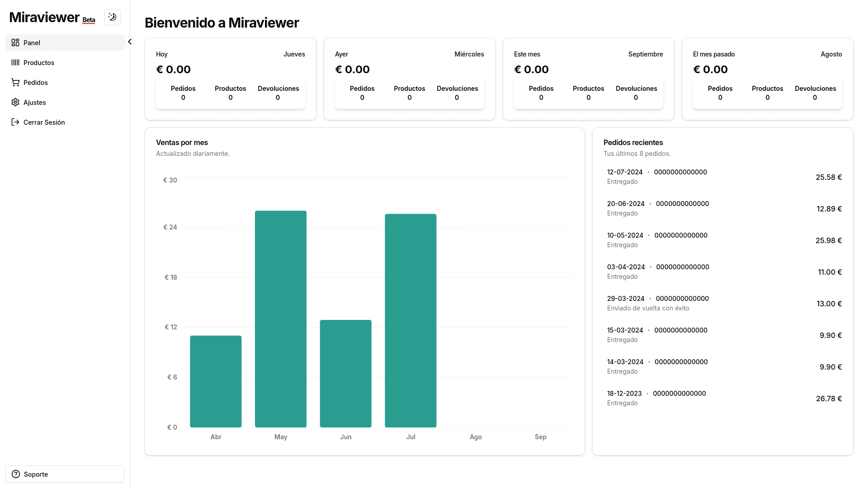Click the Ventas por mes heading
This screenshot has width=868, height=488.
[182, 142]
